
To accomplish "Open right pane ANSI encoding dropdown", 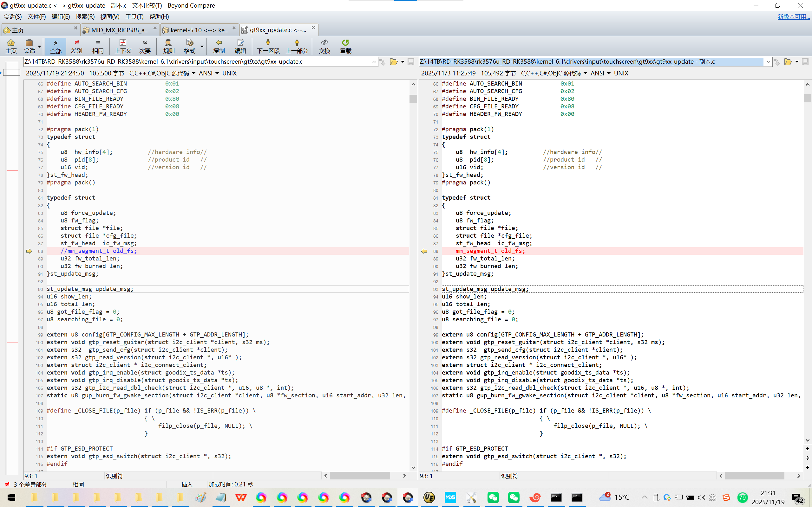I will click(x=609, y=74).
